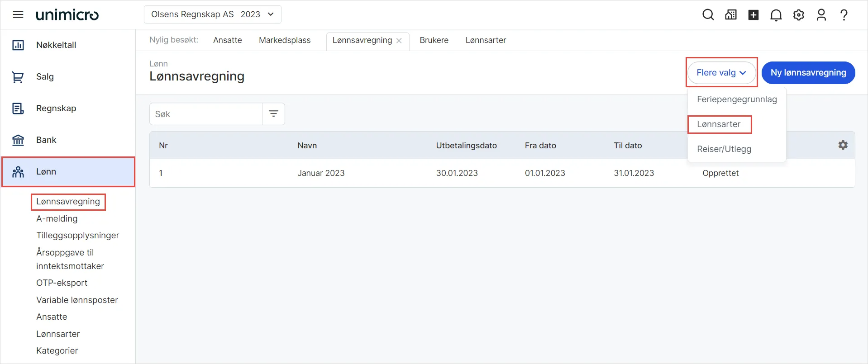Collapse the Lønn sidebar section

(x=68, y=172)
